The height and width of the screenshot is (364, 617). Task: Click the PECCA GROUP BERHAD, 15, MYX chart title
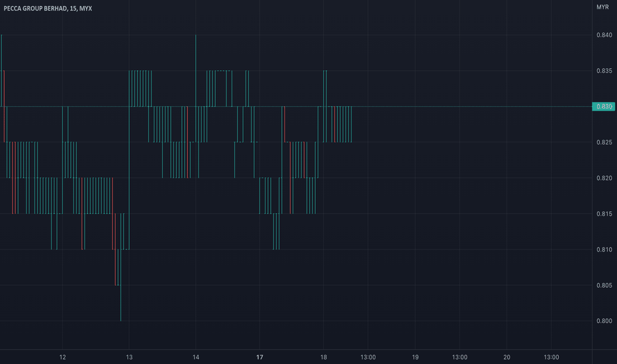pyautogui.click(x=48, y=8)
